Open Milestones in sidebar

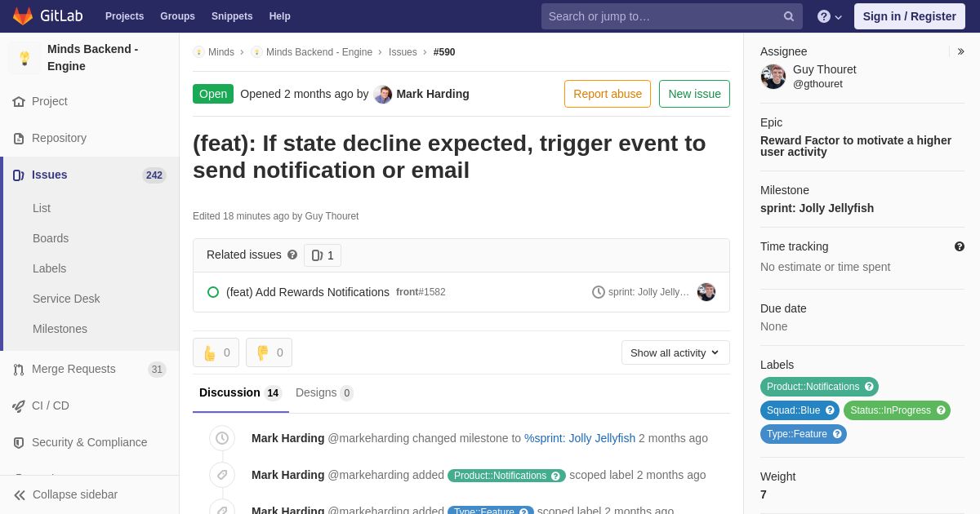[60, 330]
